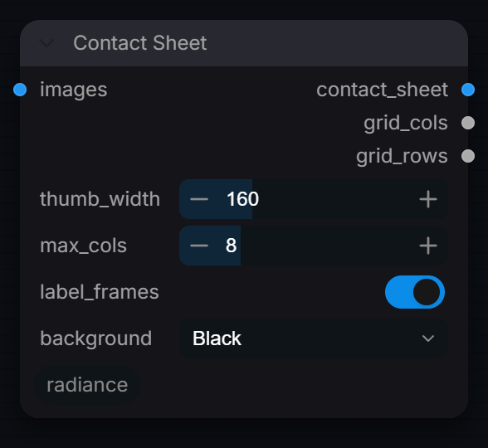Decrease max_cols with minus icon
The width and height of the screenshot is (488, 448).
point(199,246)
